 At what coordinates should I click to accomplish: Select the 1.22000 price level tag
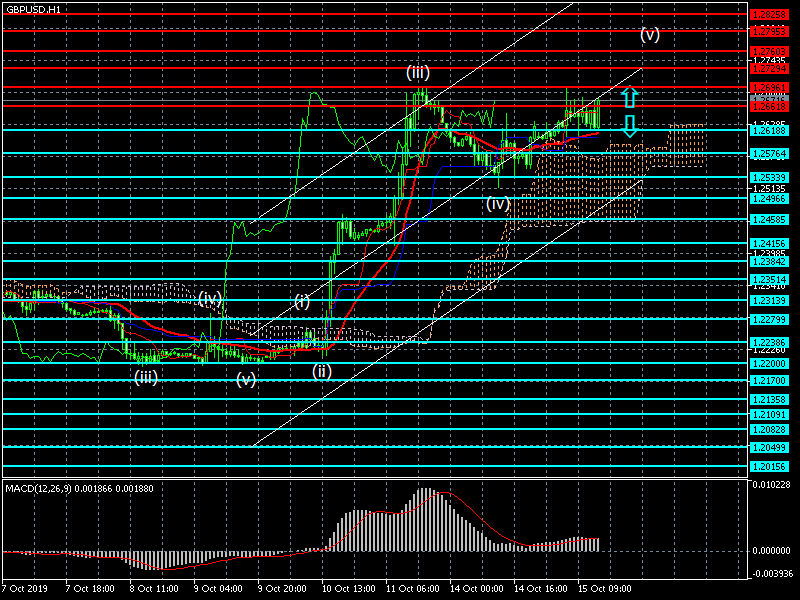coord(769,363)
